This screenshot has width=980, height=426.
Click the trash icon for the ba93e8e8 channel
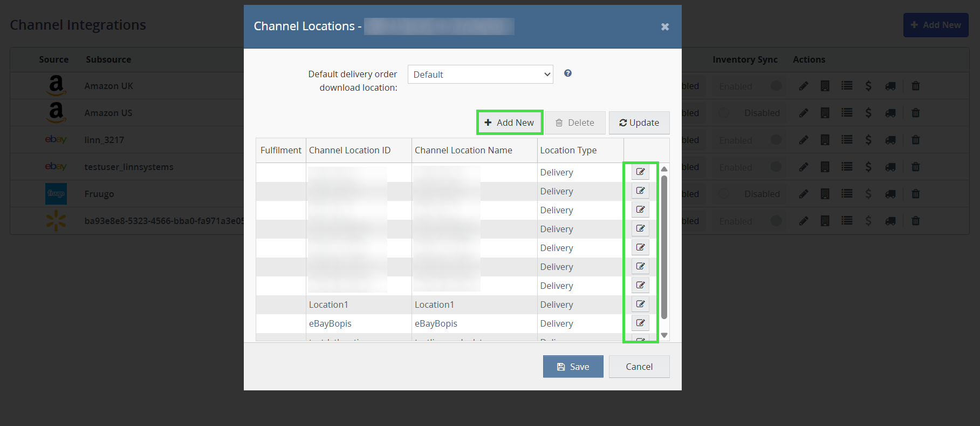click(x=916, y=221)
